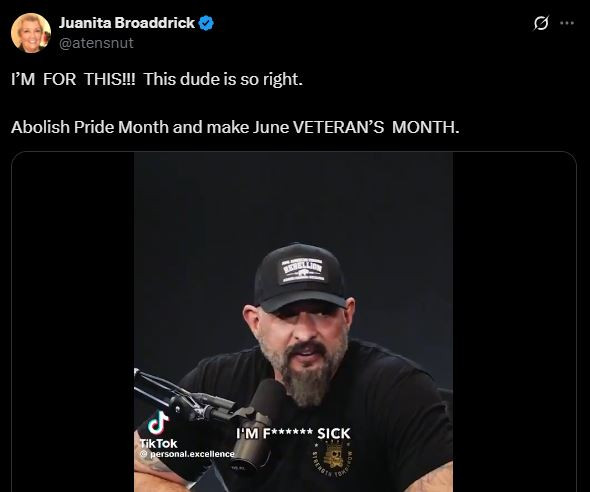Viewport: 590px width, 492px height.
Task: Click the gold skull emblem on video
Action: point(332,457)
